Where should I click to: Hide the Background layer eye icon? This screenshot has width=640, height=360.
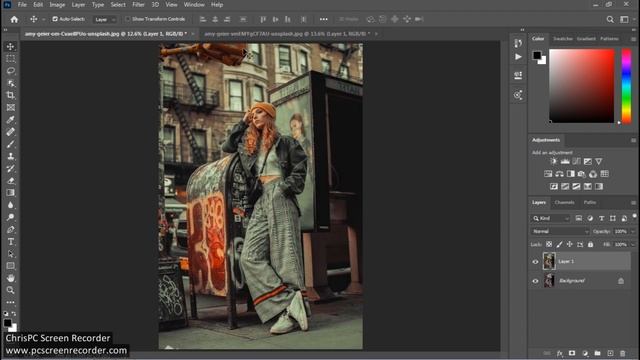536,281
